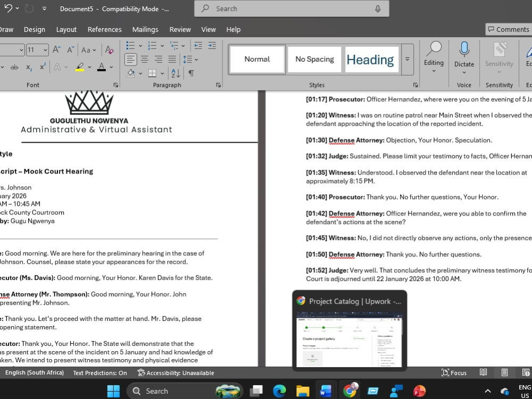532x399 pixels.
Task: Click the Shading paint bucket icon
Action: click(x=131, y=73)
